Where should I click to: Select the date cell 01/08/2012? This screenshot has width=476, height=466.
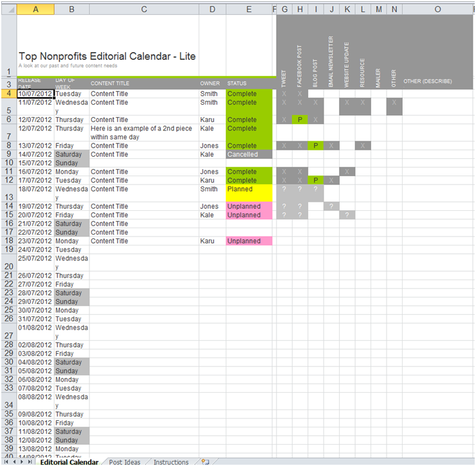tap(35, 332)
